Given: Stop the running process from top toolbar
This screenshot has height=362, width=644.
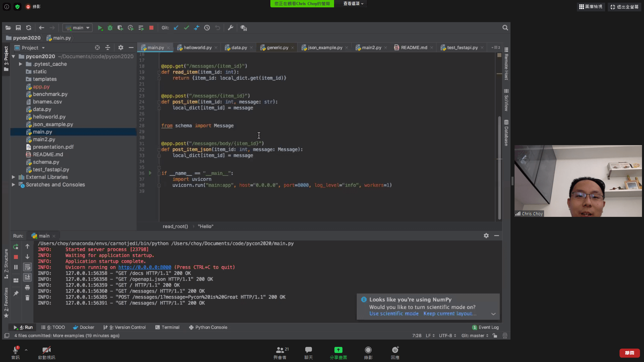Looking at the screenshot, I should tap(151, 28).
